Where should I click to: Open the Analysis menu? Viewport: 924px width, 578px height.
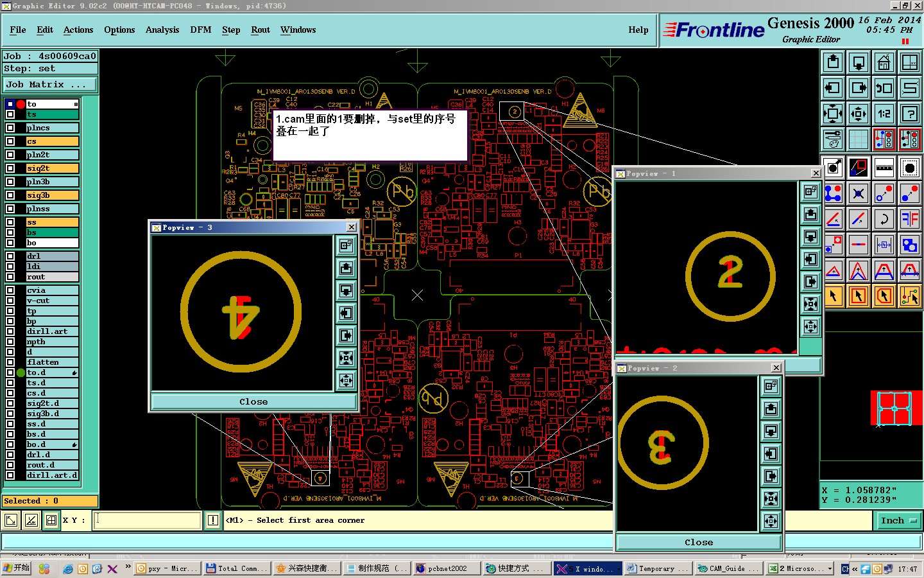pyautogui.click(x=162, y=30)
